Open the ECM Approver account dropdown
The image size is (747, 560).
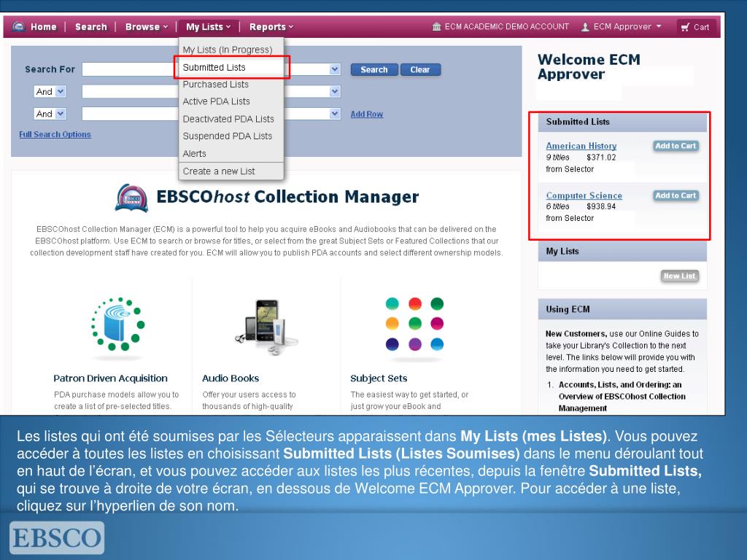coord(627,27)
